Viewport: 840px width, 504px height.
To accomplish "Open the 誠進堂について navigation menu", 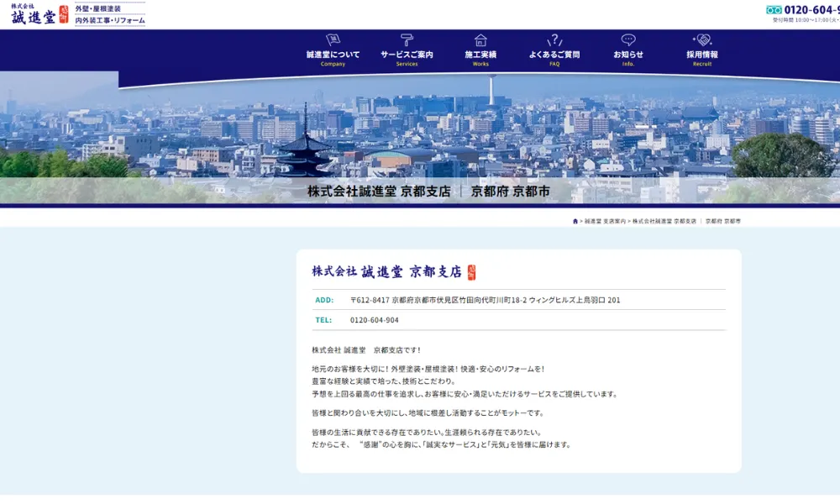I will point(333,54).
